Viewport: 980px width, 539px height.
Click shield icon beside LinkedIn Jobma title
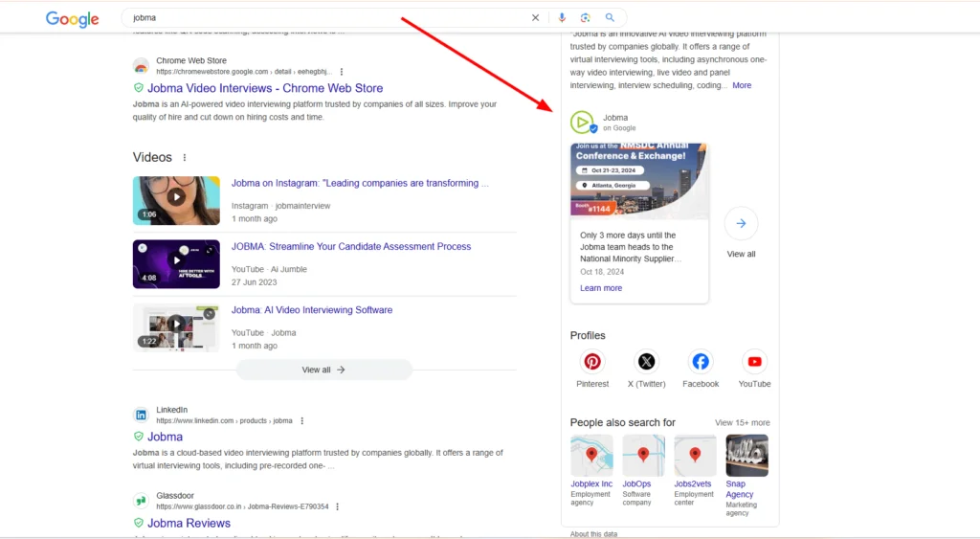(x=138, y=437)
